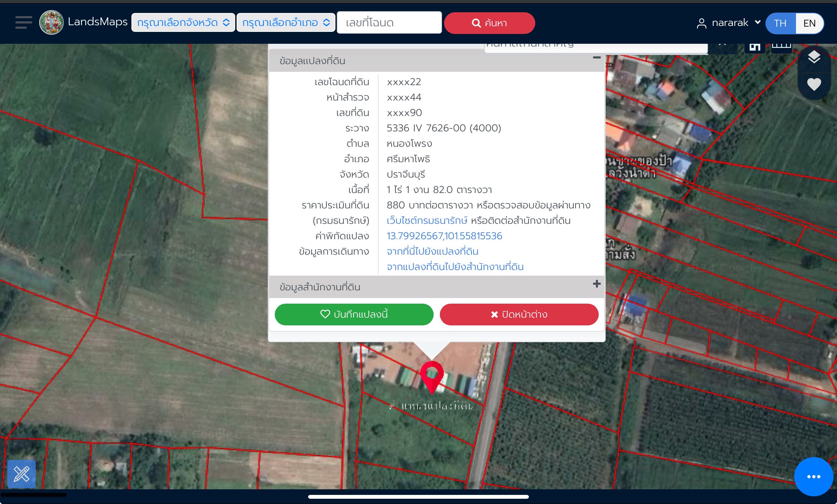
Task: Collapse the land parcel information section
Action: click(x=597, y=57)
